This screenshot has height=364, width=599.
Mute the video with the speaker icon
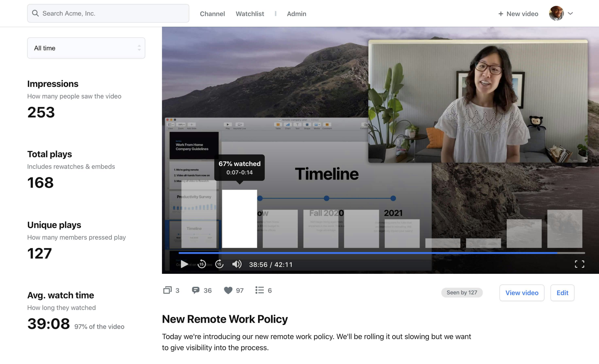point(237,264)
